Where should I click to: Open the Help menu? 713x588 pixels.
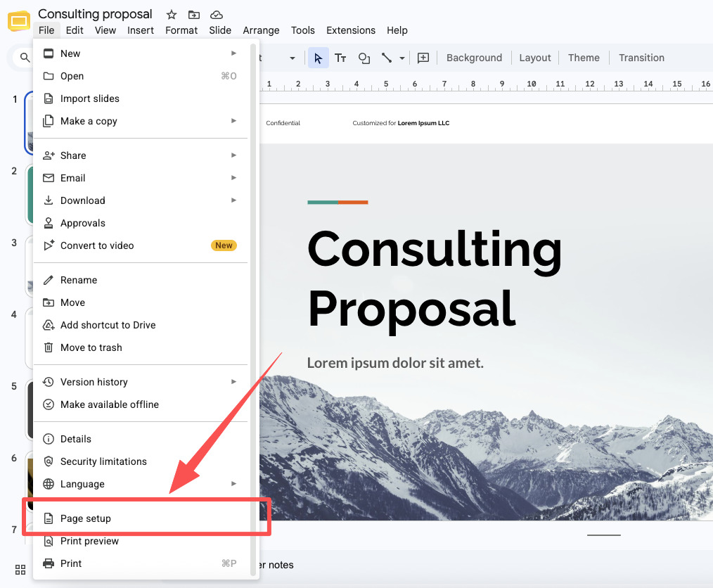(x=397, y=30)
